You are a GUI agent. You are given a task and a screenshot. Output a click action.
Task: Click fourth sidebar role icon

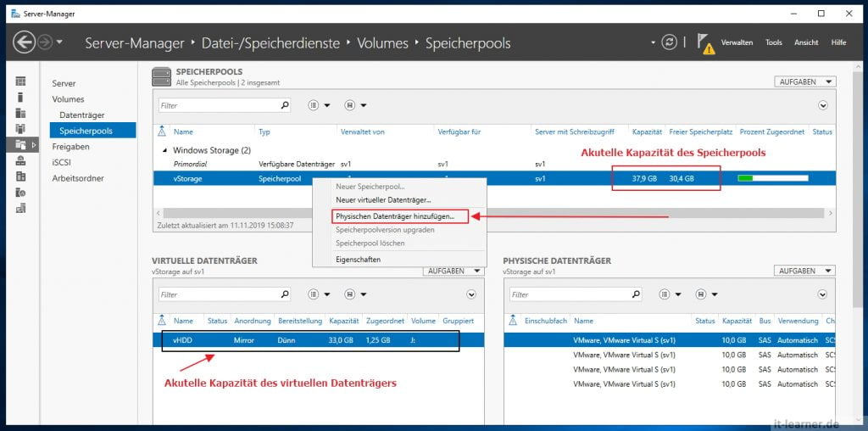(x=20, y=129)
